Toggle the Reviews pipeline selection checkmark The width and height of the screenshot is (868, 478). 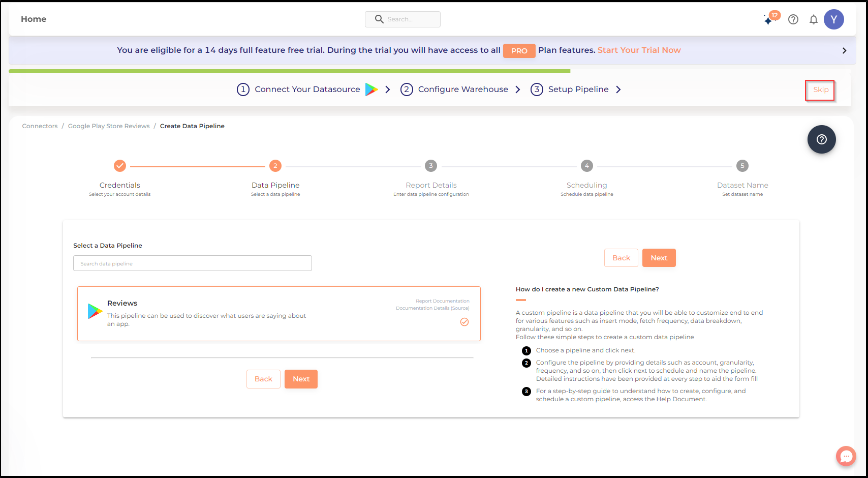(x=464, y=322)
